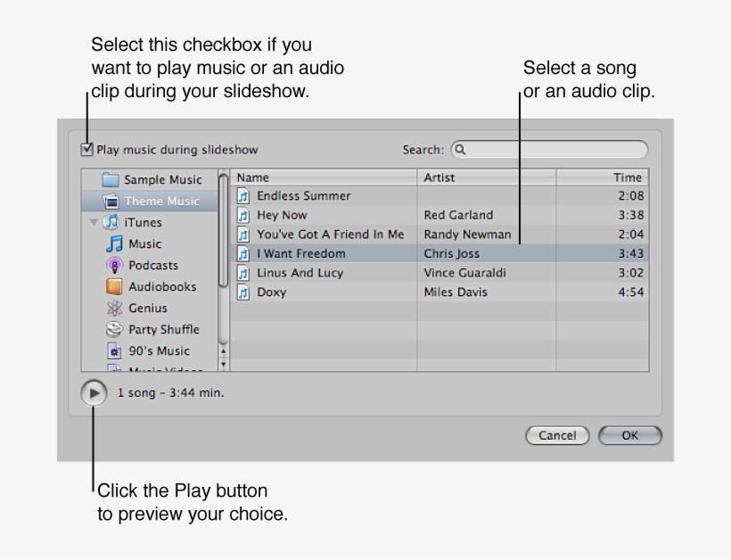This screenshot has height=560, width=731.
Task: Select the I Want Freedom song name
Action: tap(301, 253)
